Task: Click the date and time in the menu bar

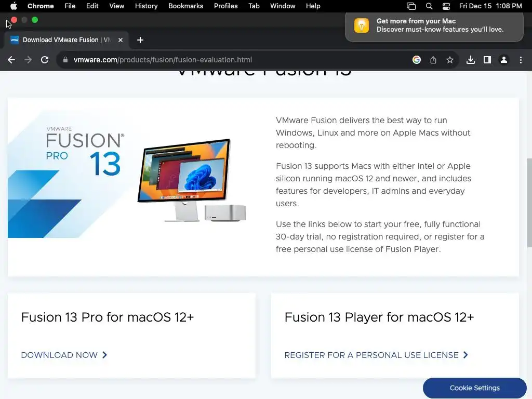Action: tap(490, 6)
